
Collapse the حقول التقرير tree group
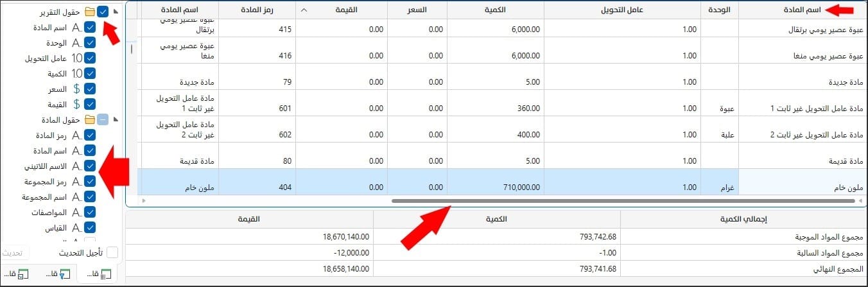(x=116, y=11)
